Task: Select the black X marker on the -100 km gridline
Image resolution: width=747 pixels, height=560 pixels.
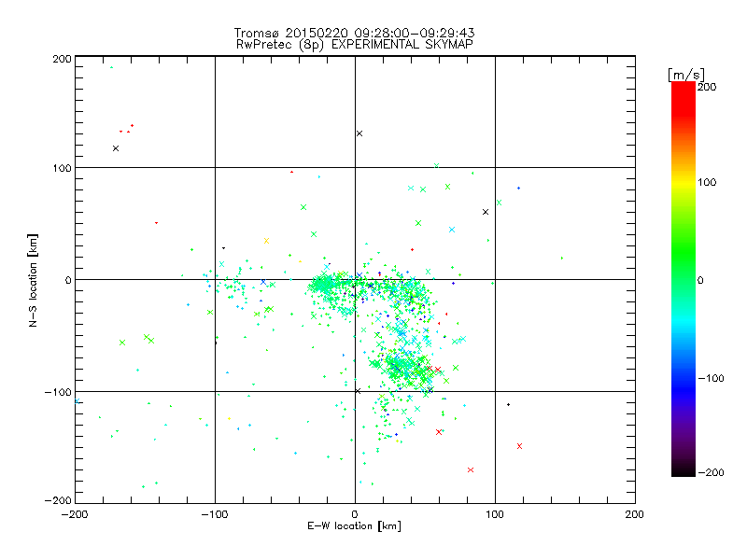Action: coord(358,391)
